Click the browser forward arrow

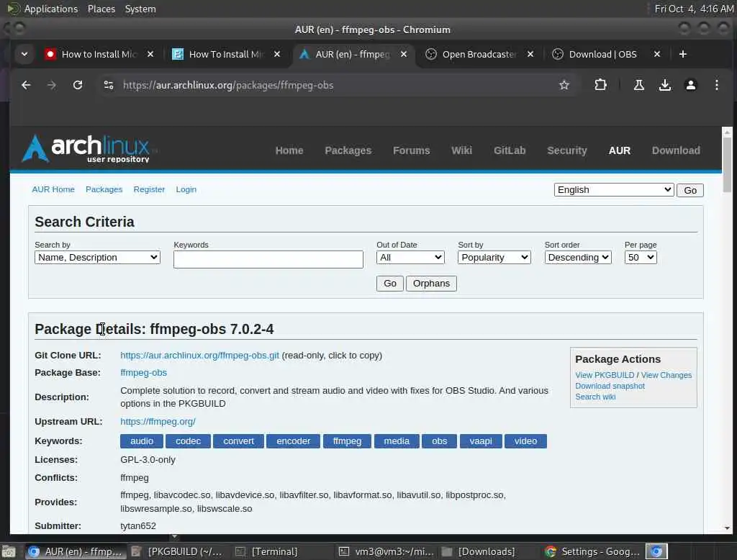(52, 85)
